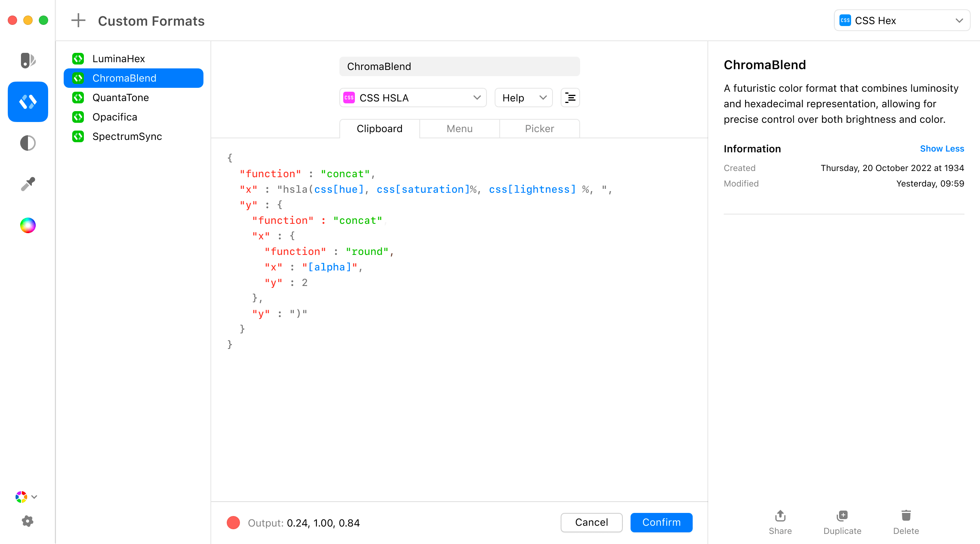Click the Show Less link
This screenshot has width=980, height=544.
coord(942,148)
